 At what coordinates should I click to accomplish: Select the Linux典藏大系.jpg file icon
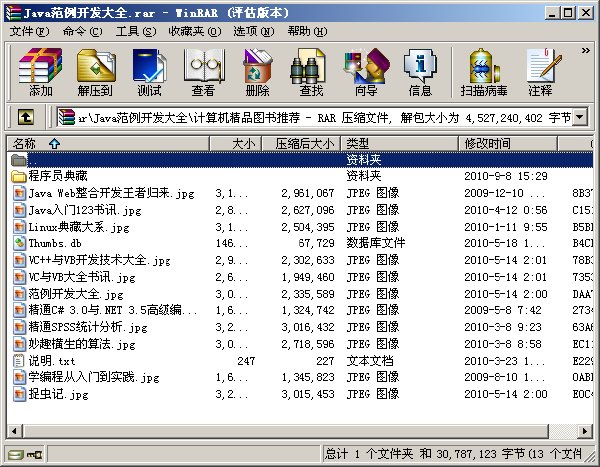point(19,227)
